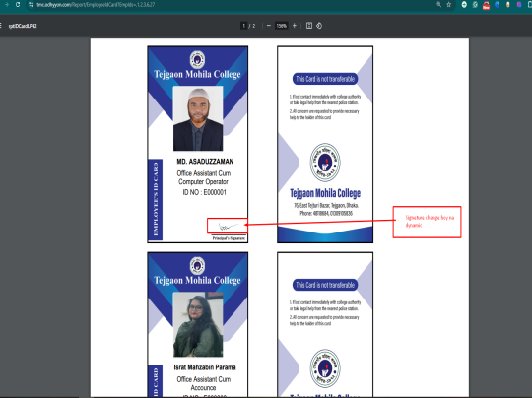Click the fit to page icon
The height and width of the screenshot is (398, 532).
coord(308,26)
